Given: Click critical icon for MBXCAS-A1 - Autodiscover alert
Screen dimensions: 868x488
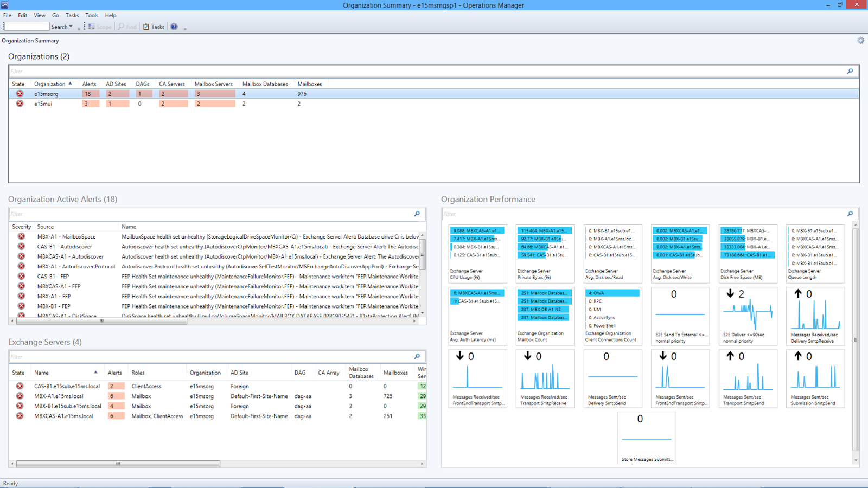Looking at the screenshot, I should 21,256.
